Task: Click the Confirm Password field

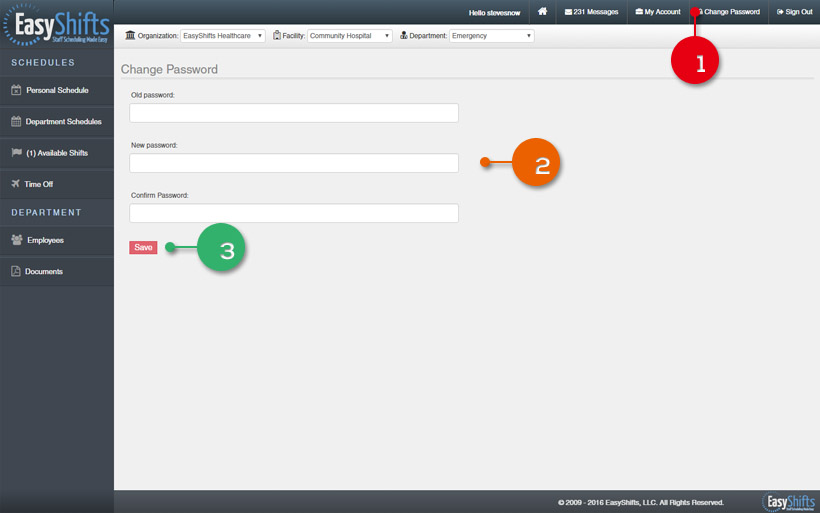Action: pyautogui.click(x=294, y=213)
